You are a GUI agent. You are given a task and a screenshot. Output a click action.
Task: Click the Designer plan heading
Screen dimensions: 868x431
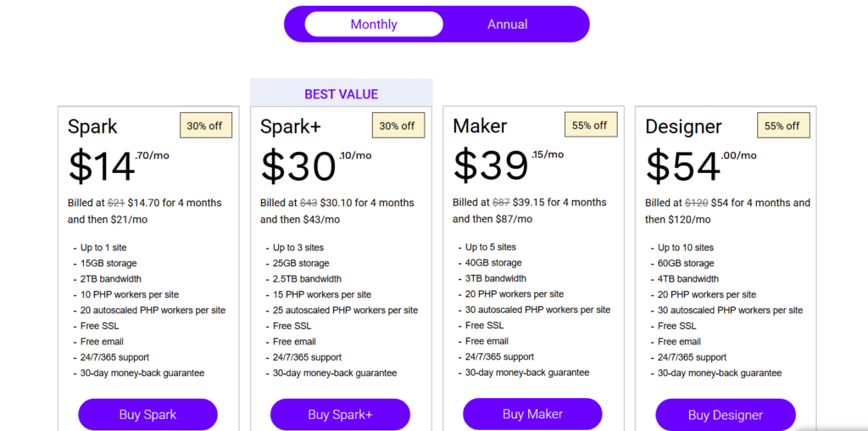click(x=683, y=127)
